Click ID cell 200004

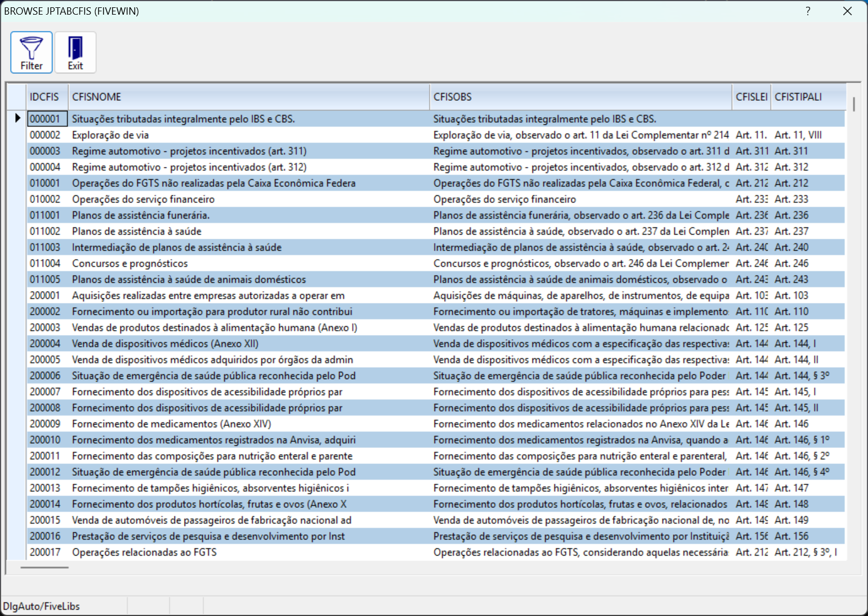[x=45, y=344]
